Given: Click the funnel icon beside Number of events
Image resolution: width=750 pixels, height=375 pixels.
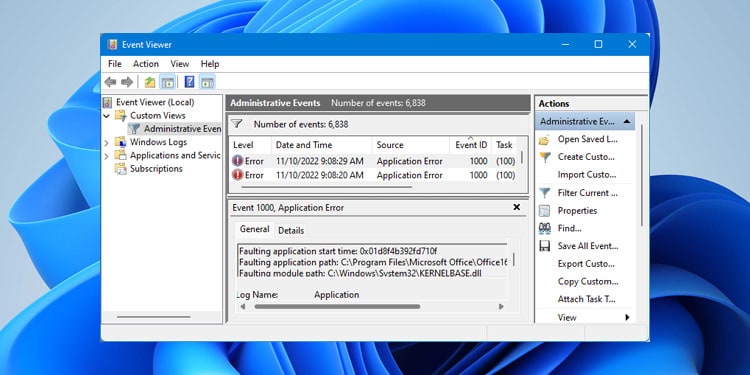Looking at the screenshot, I should click(x=236, y=124).
